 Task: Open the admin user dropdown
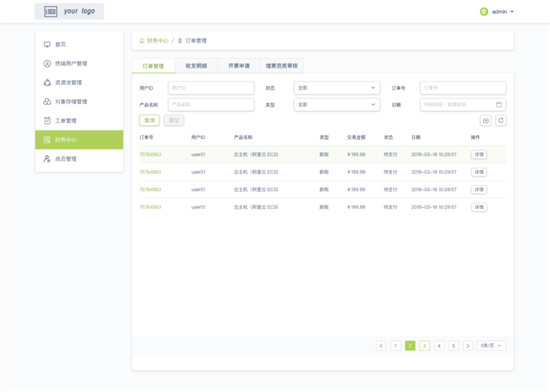[497, 12]
